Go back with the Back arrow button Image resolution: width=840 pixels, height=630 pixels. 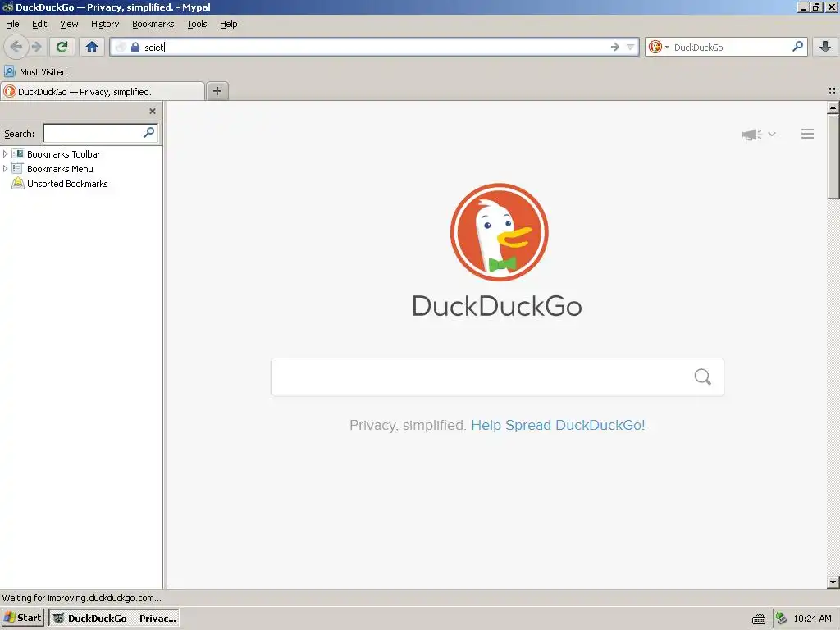[x=16, y=47]
